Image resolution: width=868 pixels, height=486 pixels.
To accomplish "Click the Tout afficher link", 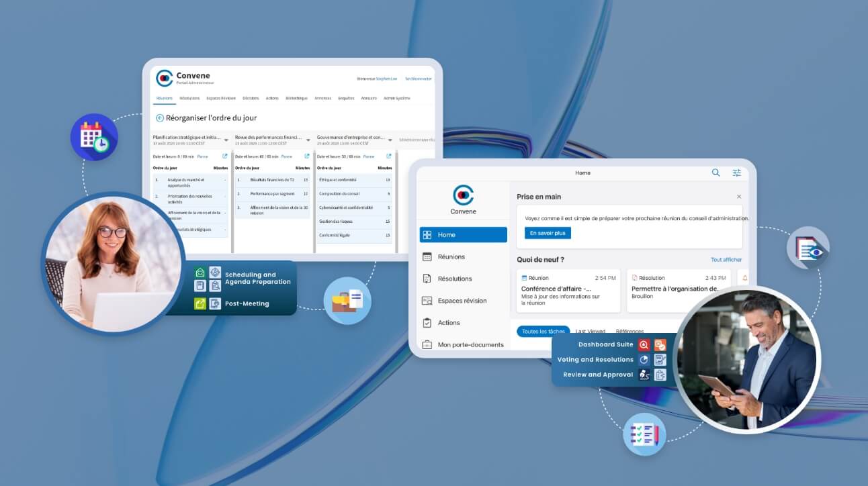I will [726, 260].
